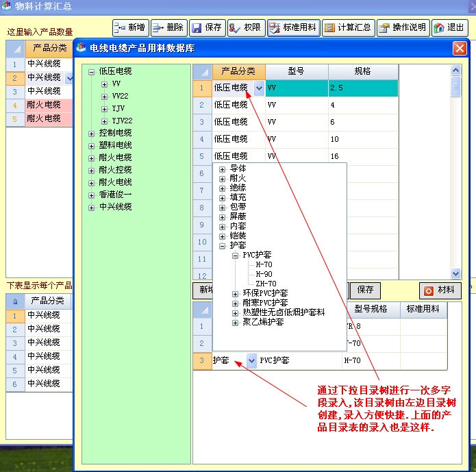Screen dimensions: 476x472
Task: Open 操作说明 (Instructions) toolbar item
Action: click(x=403, y=27)
